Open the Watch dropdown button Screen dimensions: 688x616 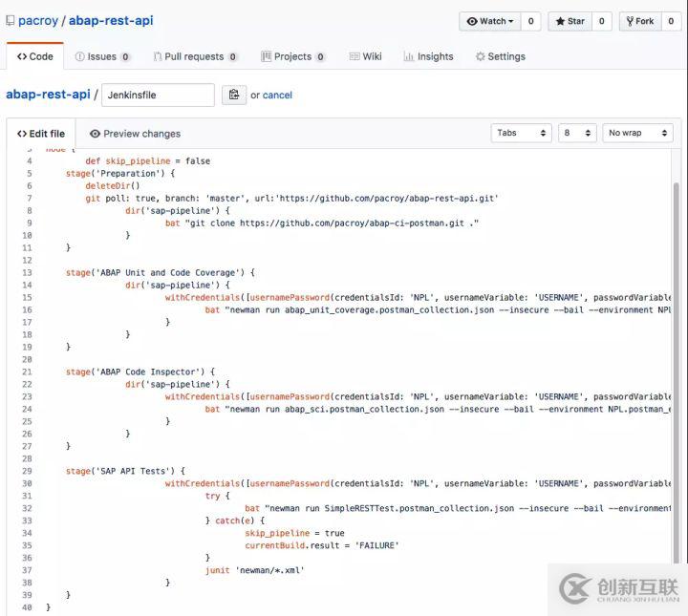[x=490, y=21]
